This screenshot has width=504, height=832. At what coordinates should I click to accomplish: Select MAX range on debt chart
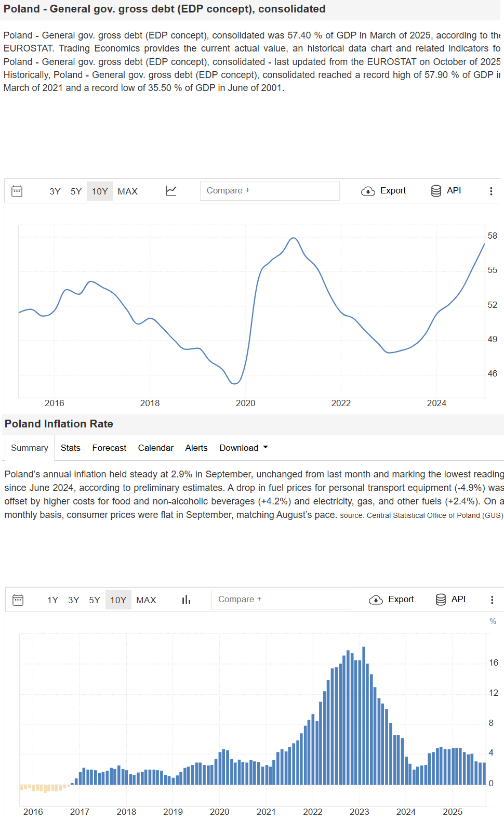click(x=127, y=191)
